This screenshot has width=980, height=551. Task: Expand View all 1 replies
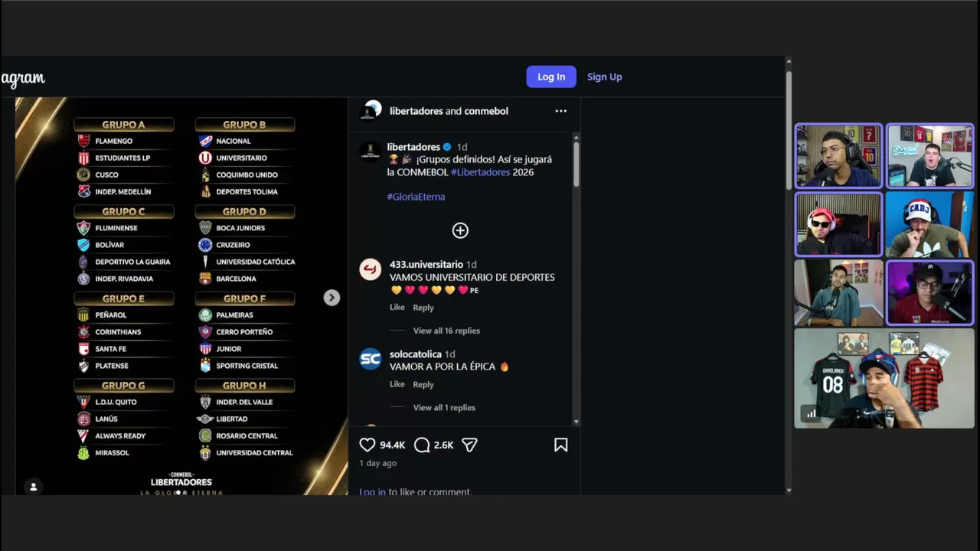pos(444,407)
